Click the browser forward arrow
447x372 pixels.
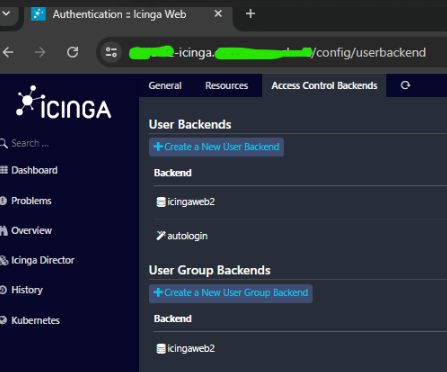pos(40,52)
